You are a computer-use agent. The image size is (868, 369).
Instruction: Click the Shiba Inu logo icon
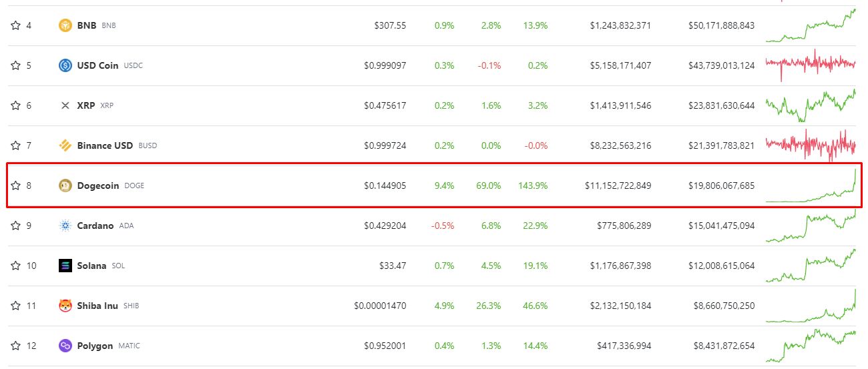coord(65,306)
